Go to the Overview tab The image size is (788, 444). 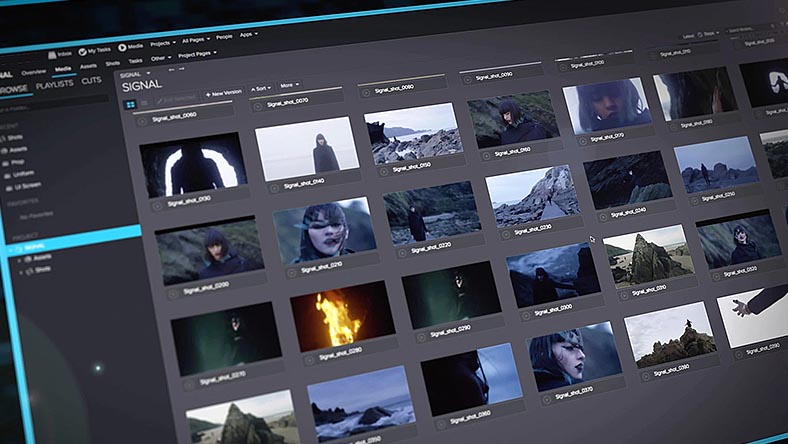(33, 72)
